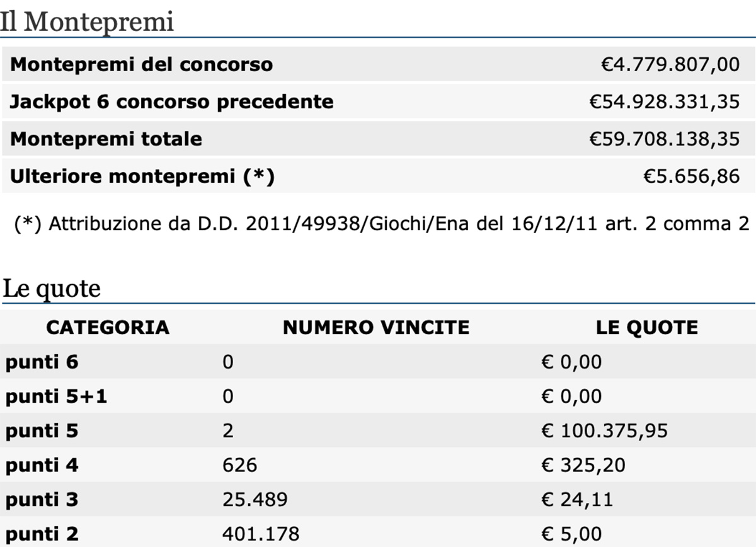Click the CATEGORIA column header

click(108, 327)
